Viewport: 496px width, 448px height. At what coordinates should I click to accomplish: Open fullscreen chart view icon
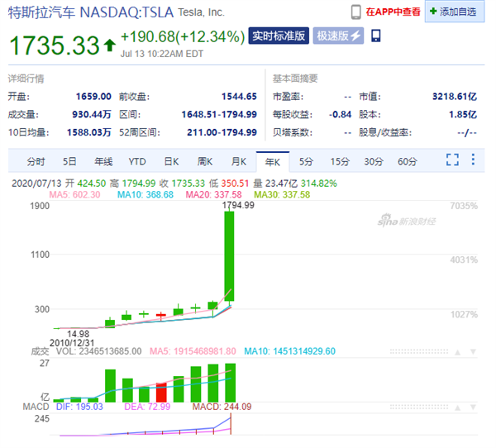point(452,160)
